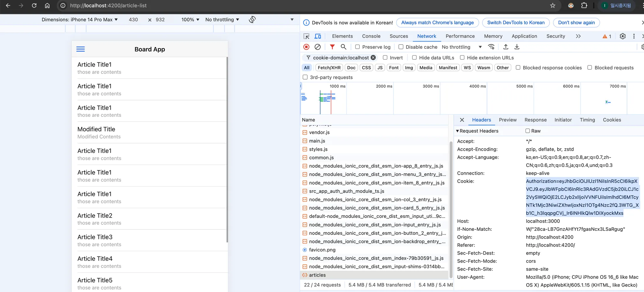The width and height of the screenshot is (644, 292).
Task: Select the Fetch/XHR filter chip
Action: (x=329, y=68)
